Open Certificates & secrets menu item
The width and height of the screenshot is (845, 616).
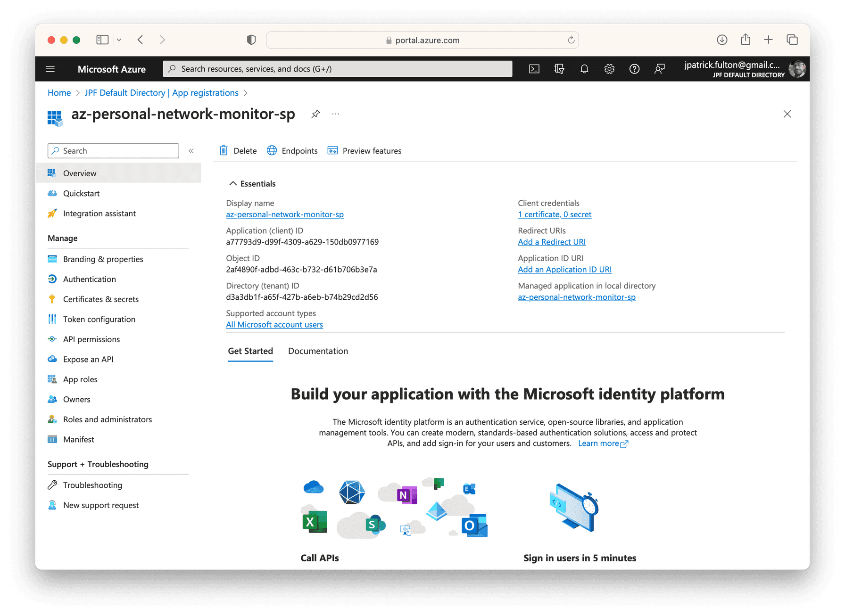point(100,299)
